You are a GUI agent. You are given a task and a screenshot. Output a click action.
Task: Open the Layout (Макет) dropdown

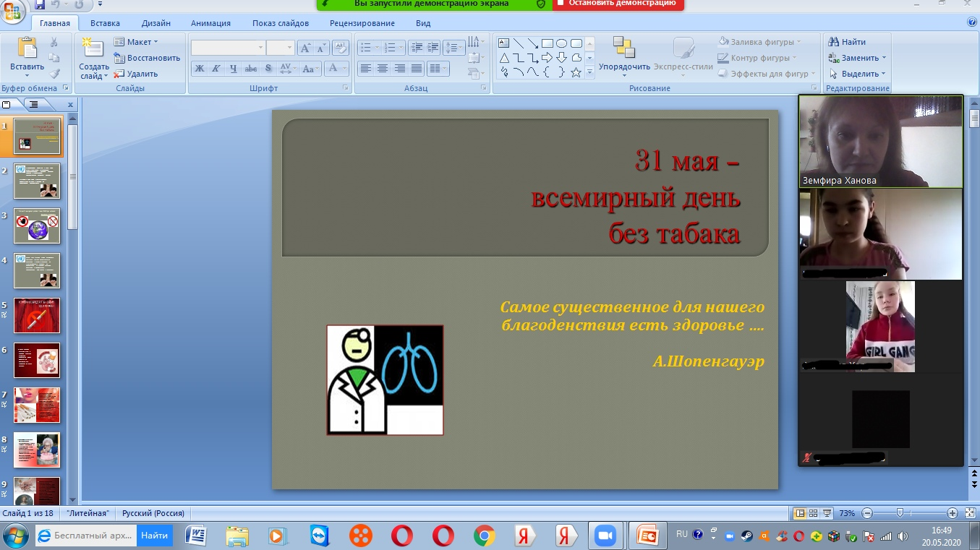coord(136,42)
